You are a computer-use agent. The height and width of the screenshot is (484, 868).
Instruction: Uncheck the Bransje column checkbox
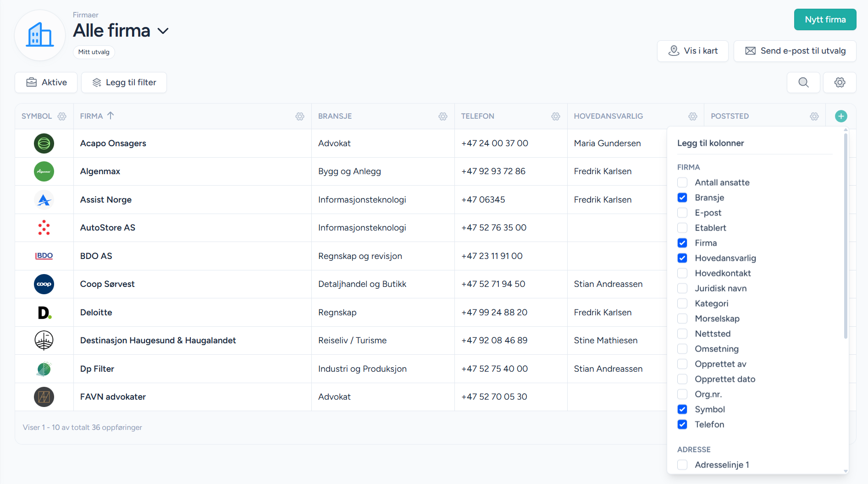682,198
